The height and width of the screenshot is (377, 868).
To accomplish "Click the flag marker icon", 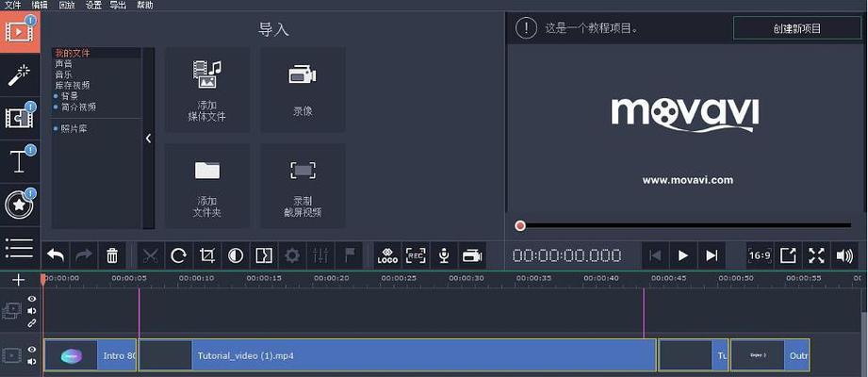I will 350,255.
